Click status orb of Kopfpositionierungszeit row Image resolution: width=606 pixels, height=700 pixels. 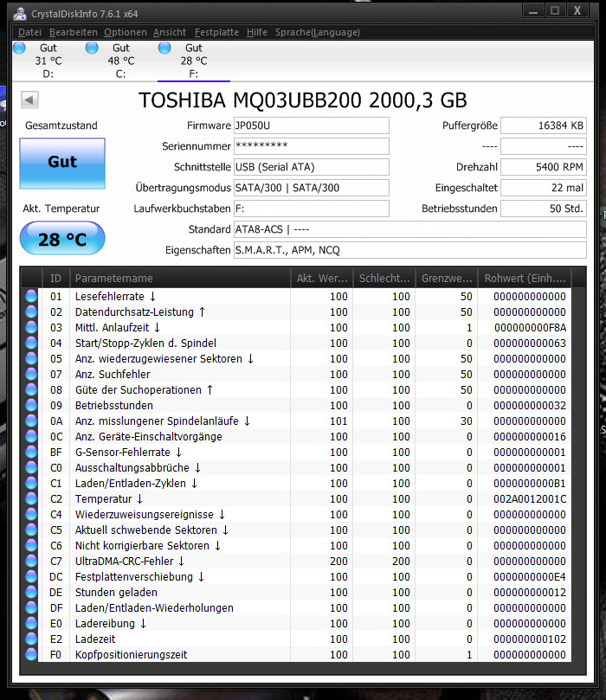click(x=31, y=655)
